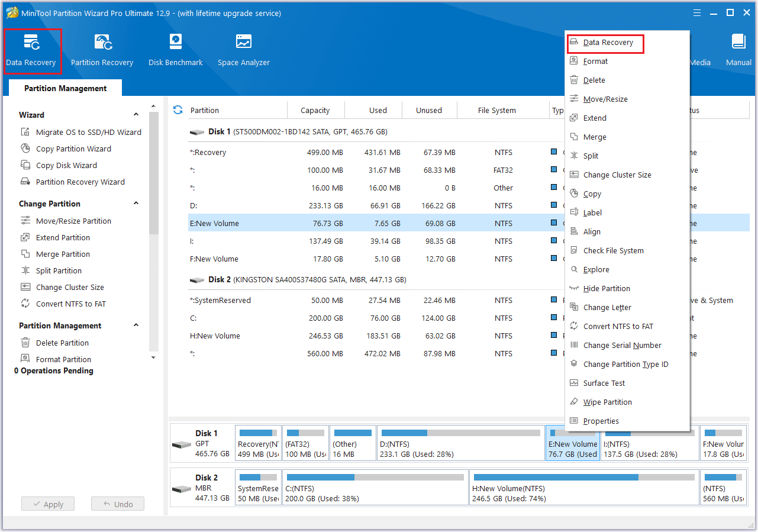Choose Label in context menu

pos(627,213)
